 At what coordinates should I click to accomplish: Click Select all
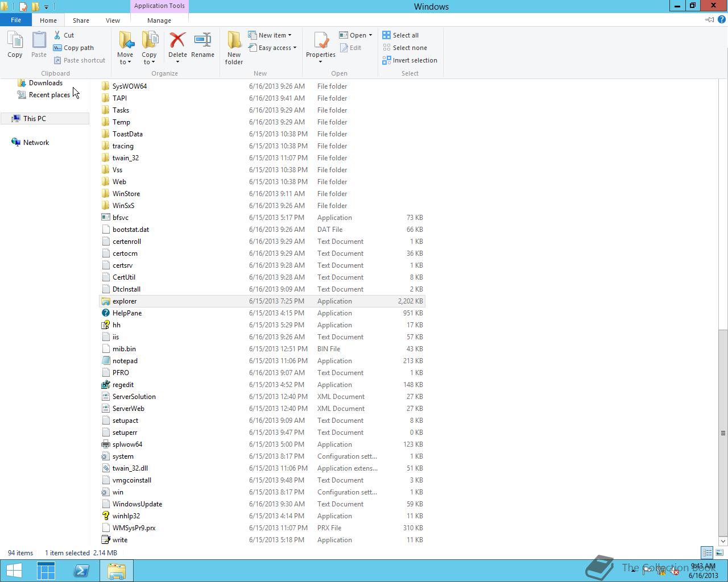pos(400,35)
